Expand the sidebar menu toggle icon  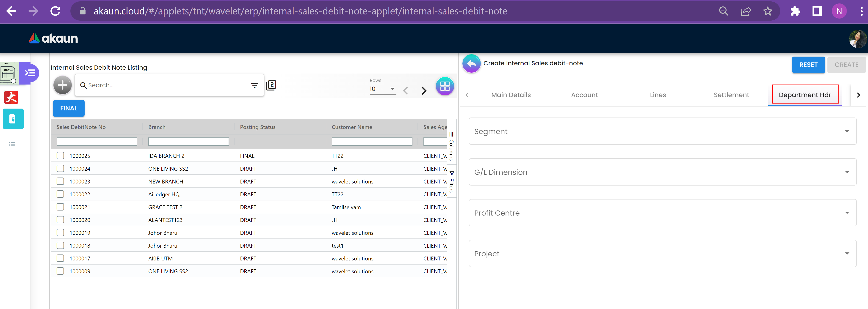click(x=30, y=73)
